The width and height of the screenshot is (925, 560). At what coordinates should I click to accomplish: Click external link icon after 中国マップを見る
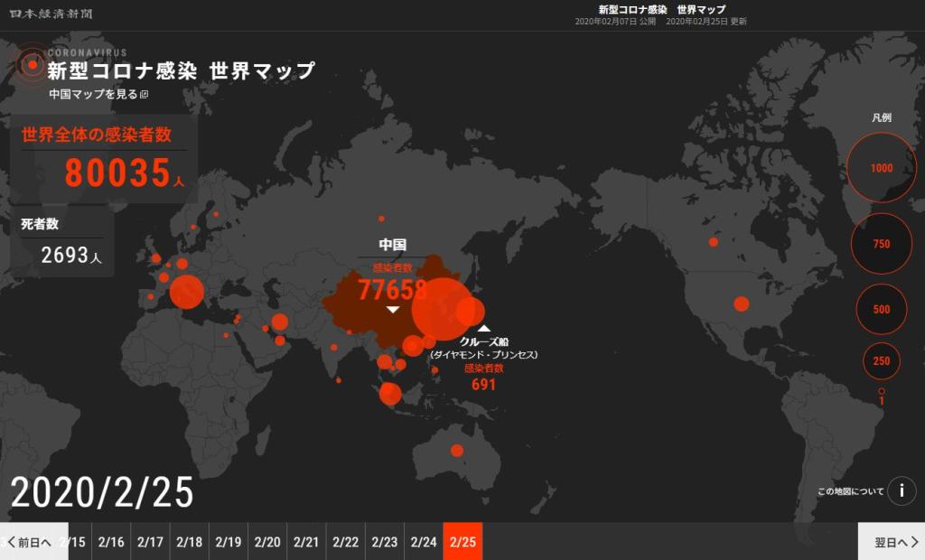coord(144,94)
